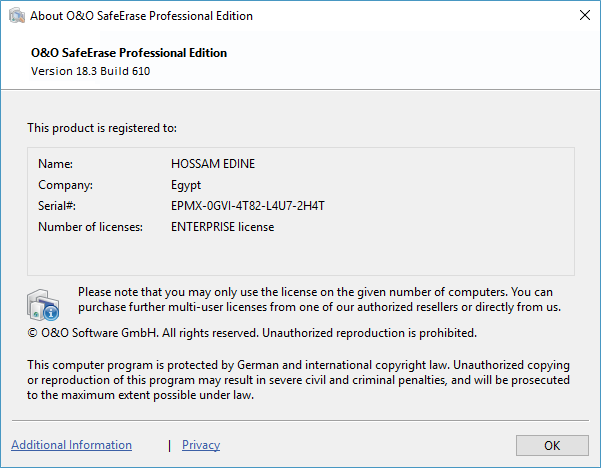Select the name HOSSAM EDINE
Viewport: 601px width, 468px height.
click(x=213, y=164)
